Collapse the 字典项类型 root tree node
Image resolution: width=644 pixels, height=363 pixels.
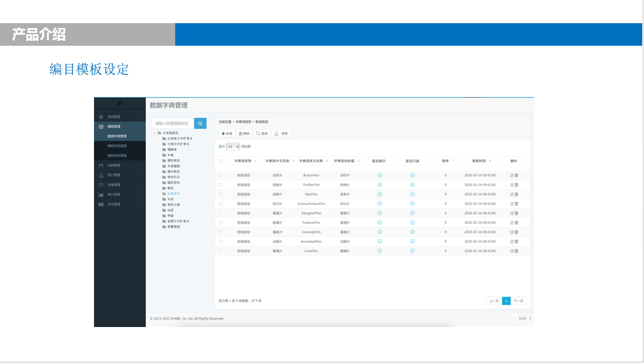155,133
